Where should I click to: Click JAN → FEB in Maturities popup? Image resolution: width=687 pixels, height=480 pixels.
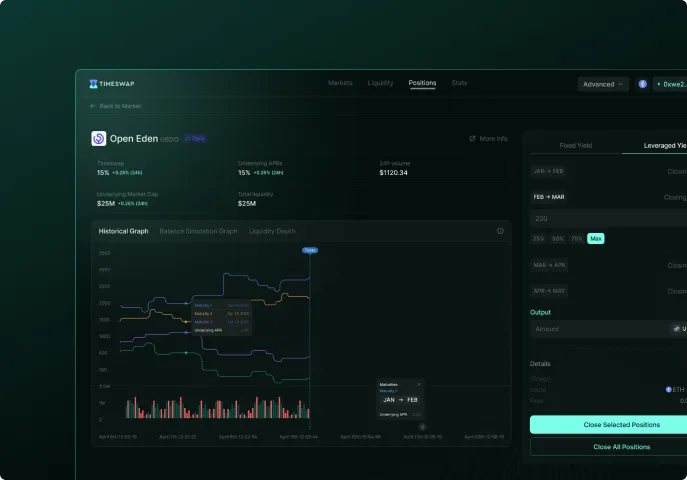coord(400,400)
